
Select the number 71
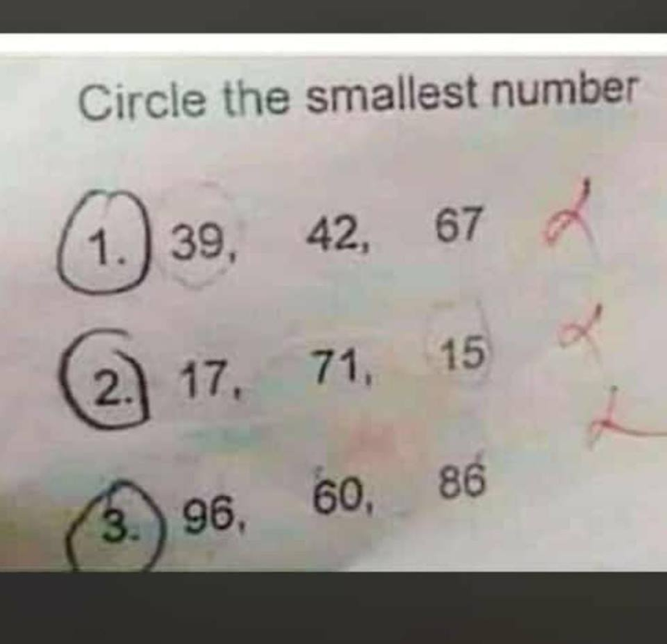[x=336, y=366]
